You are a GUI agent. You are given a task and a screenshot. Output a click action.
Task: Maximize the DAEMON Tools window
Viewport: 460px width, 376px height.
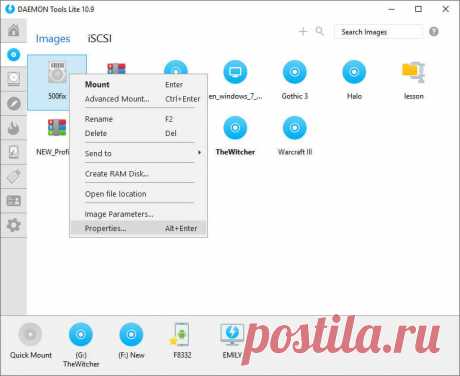click(x=418, y=9)
